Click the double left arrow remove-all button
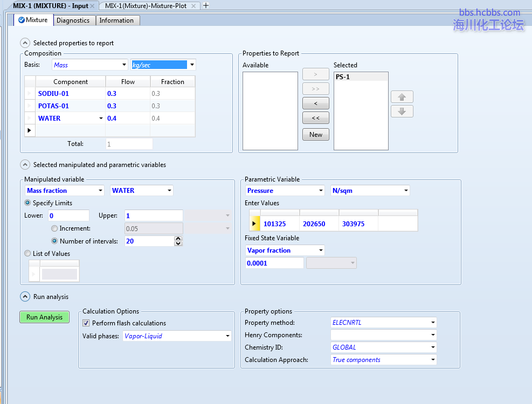Image resolution: width=532 pixels, height=404 pixels. 315,118
